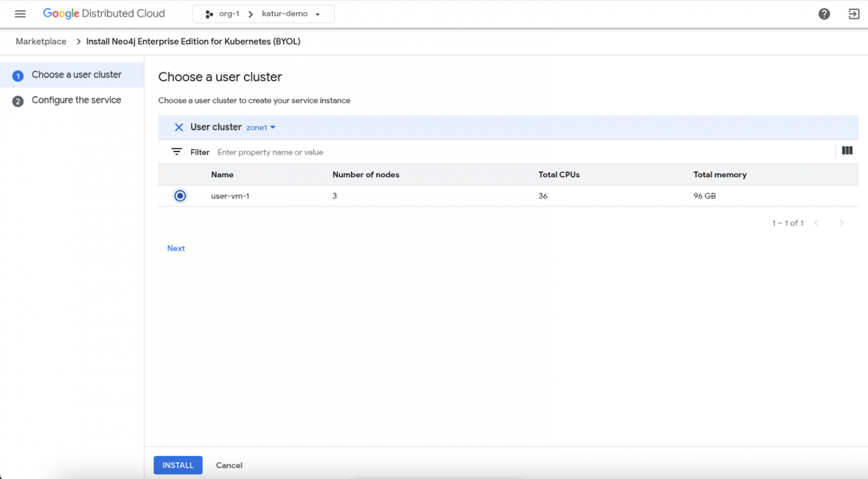Open the column display options icon
Viewport: 868px width, 479px height.
[847, 150]
